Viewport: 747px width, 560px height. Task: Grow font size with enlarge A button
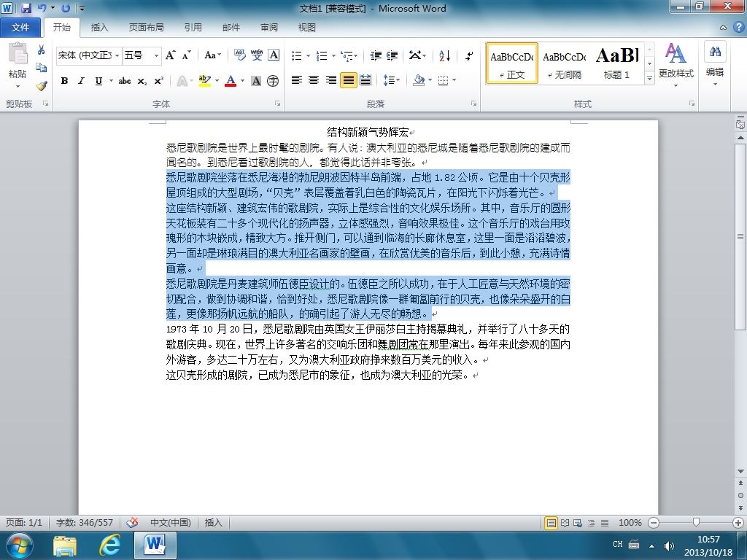pyautogui.click(x=170, y=55)
